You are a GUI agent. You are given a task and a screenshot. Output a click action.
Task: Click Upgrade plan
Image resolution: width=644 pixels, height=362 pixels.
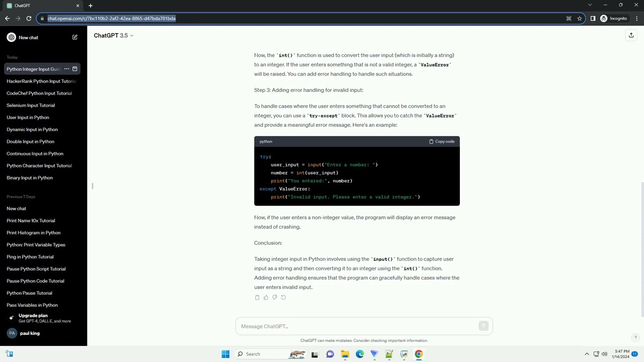(43, 318)
